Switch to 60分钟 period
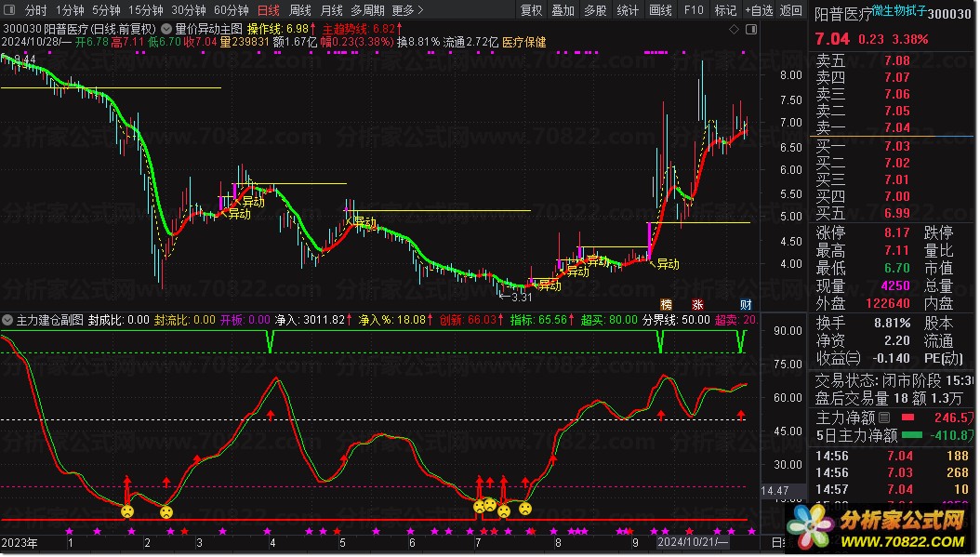Screen dimensions: 980x557 click(232, 10)
